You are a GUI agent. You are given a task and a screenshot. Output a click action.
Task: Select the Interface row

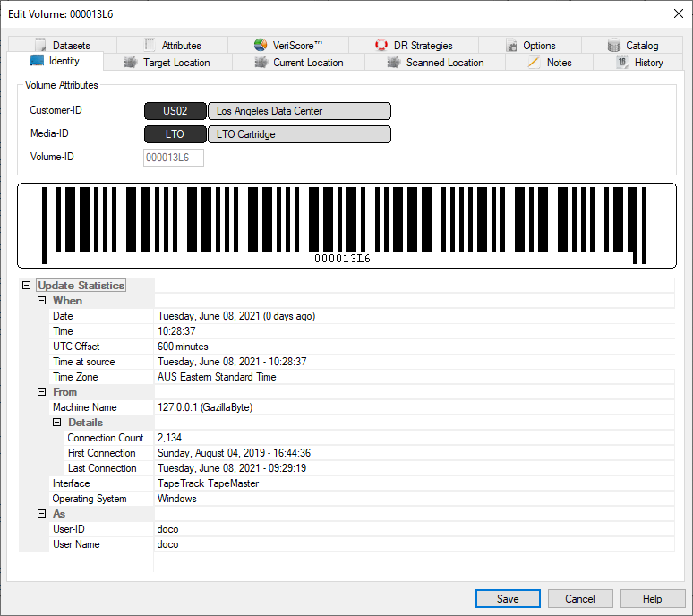(362, 483)
